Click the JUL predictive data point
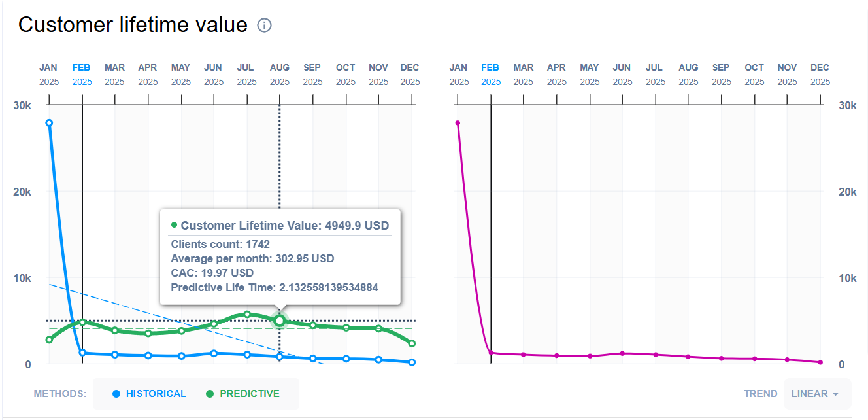Screen dimensions: 868x420 pyautogui.click(x=247, y=315)
